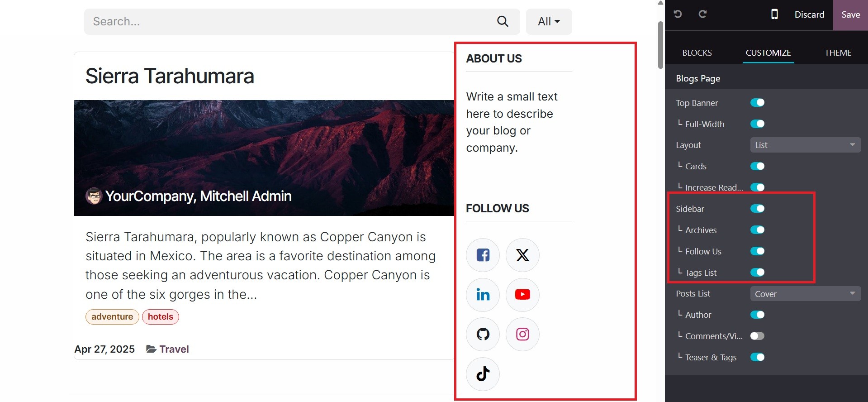The image size is (868, 402).
Task: Click the search magnifier icon
Action: coord(503,21)
